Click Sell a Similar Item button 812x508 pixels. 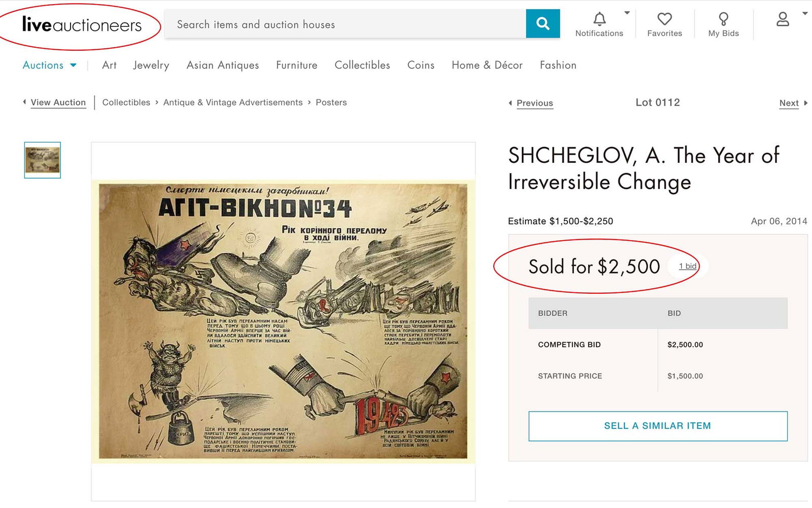pyautogui.click(x=657, y=426)
